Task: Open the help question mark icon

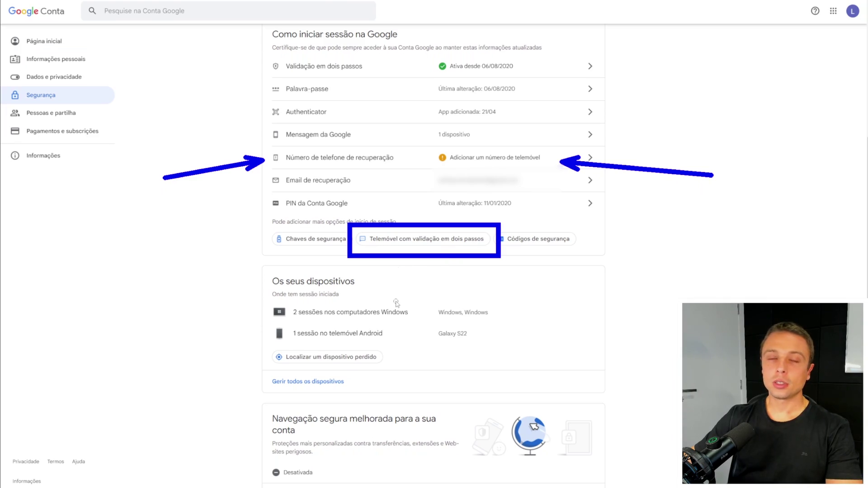Action: tap(815, 11)
